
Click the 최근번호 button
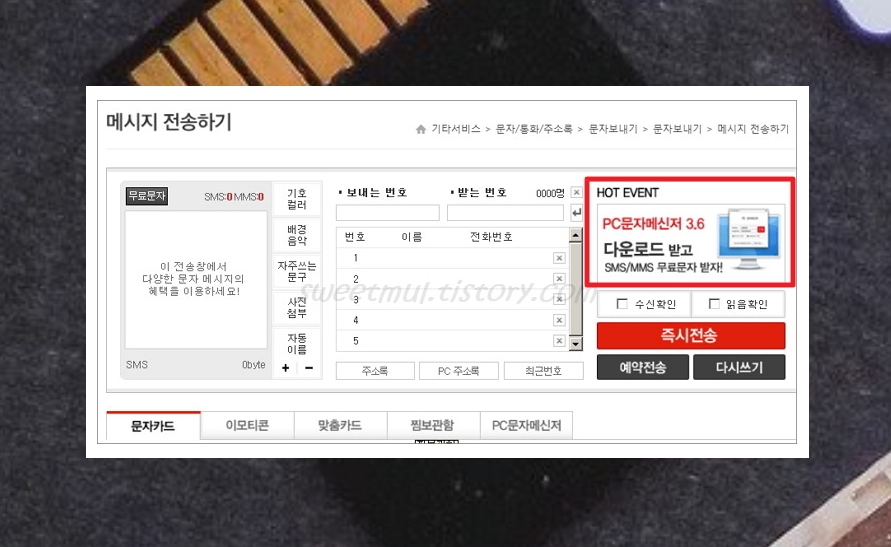coord(544,371)
